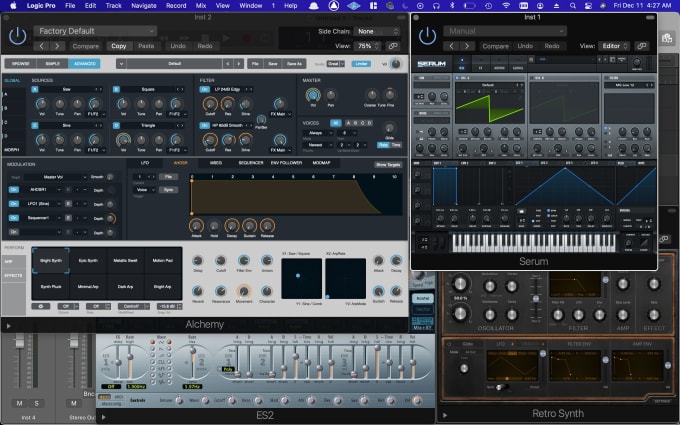Toggle source D on in Alchemy
This screenshot has width=680, height=425.
tap(116, 125)
